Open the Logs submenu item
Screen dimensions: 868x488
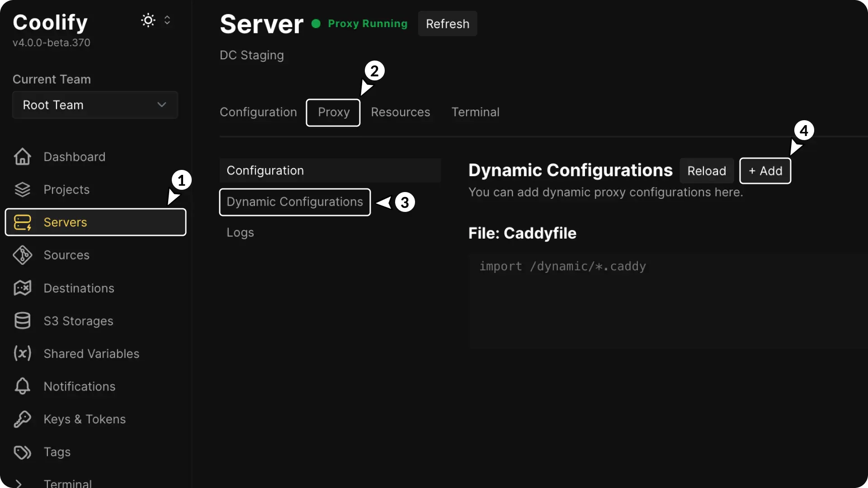click(240, 232)
